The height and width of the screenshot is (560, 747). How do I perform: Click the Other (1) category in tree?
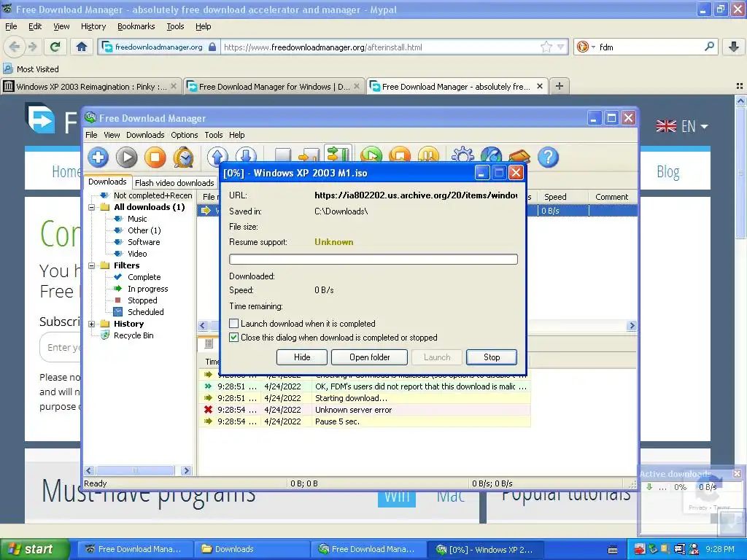[144, 230]
